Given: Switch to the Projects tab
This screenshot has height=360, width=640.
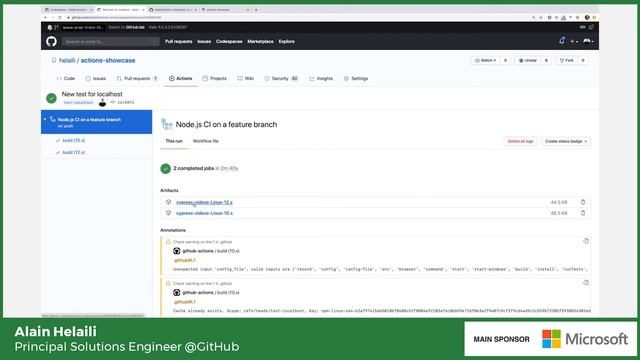Looking at the screenshot, I should [214, 78].
